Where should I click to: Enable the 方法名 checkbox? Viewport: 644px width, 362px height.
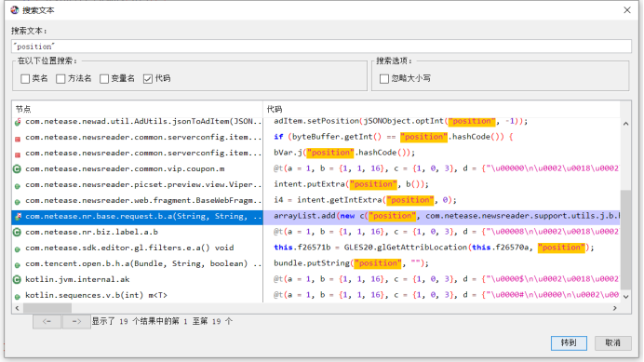click(x=60, y=78)
